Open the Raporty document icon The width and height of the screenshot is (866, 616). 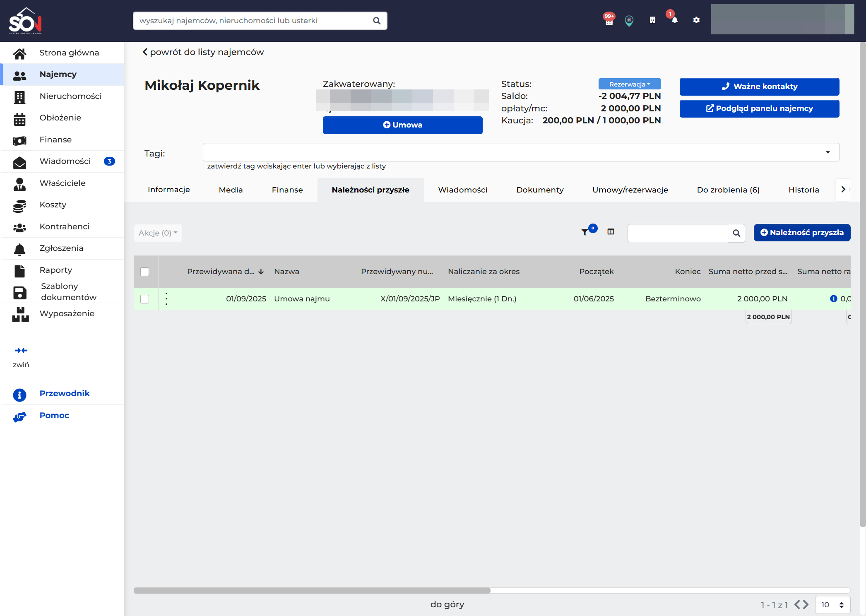[x=19, y=271]
